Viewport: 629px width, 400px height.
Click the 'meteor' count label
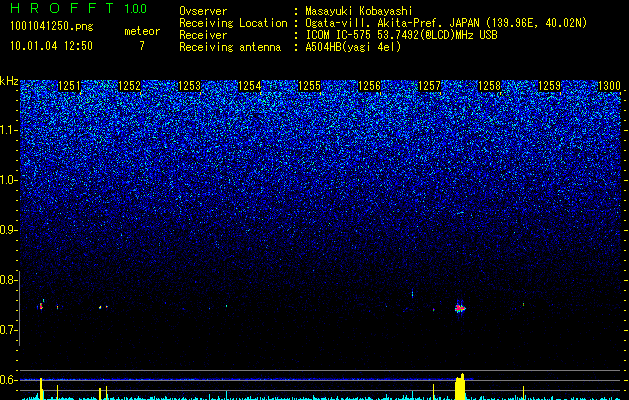tap(142, 31)
